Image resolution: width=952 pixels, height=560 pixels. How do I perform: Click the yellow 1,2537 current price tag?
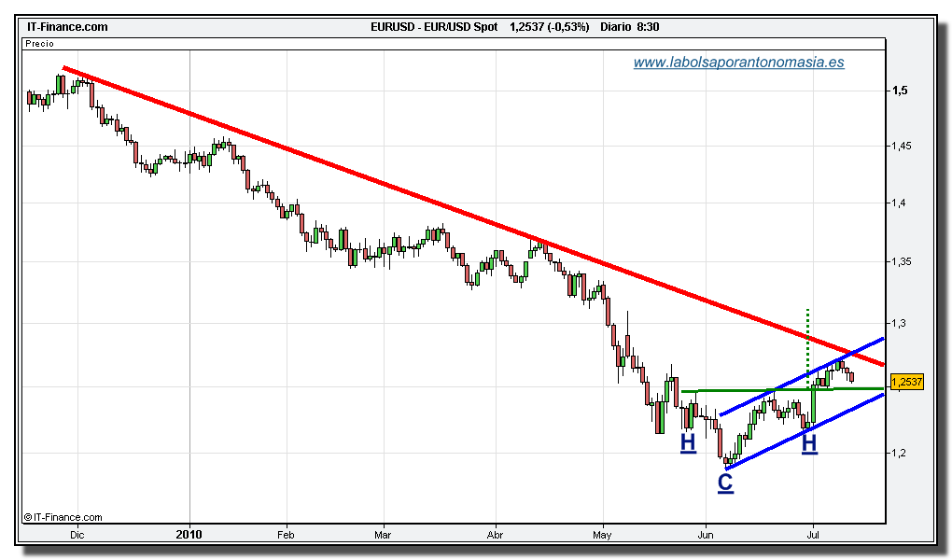point(906,382)
